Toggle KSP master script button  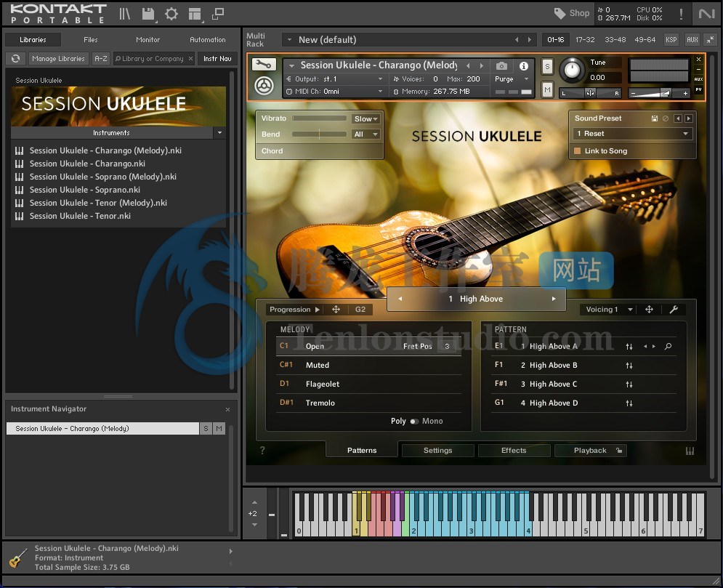(671, 40)
